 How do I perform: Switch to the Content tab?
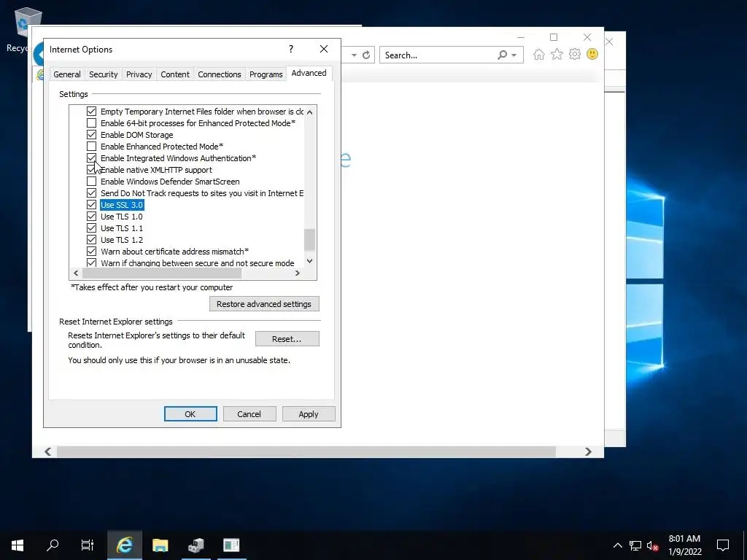click(x=175, y=74)
